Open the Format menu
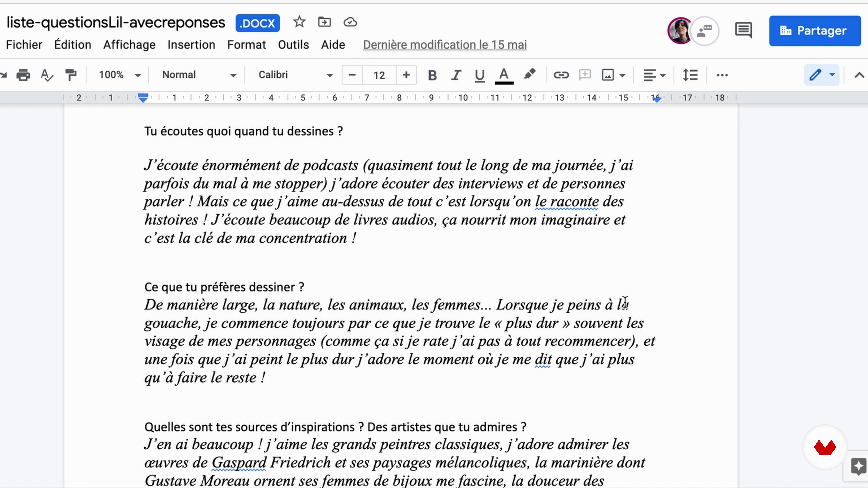Viewport: 868px width, 488px height. coord(246,45)
